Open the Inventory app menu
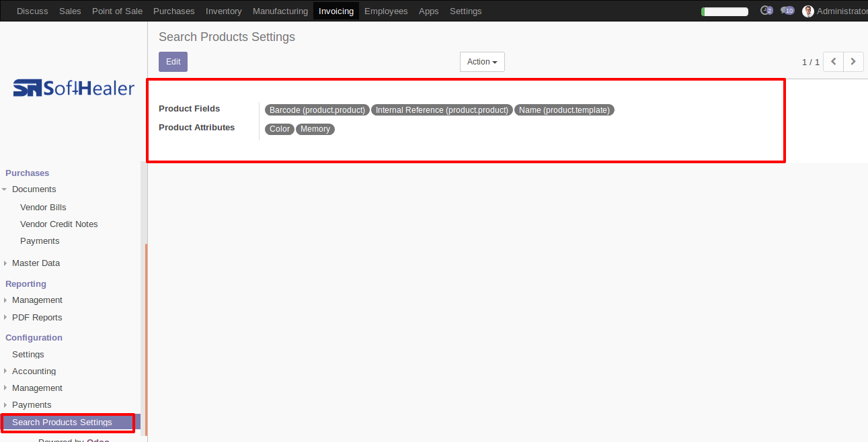 coord(224,11)
